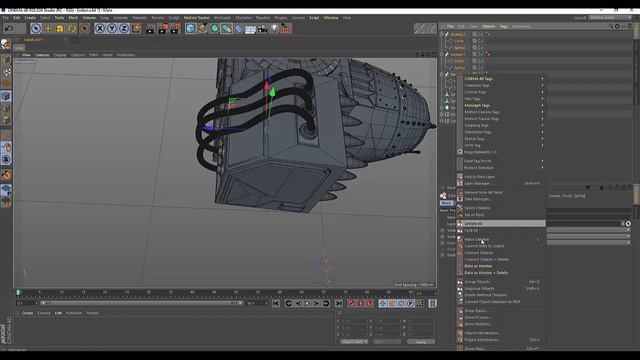Open the Object (Rel) coordinate dropdown

[x=354, y=342]
